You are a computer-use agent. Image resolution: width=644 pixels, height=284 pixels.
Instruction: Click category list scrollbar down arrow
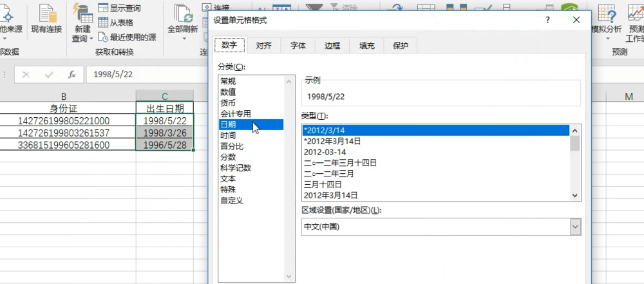point(289,277)
